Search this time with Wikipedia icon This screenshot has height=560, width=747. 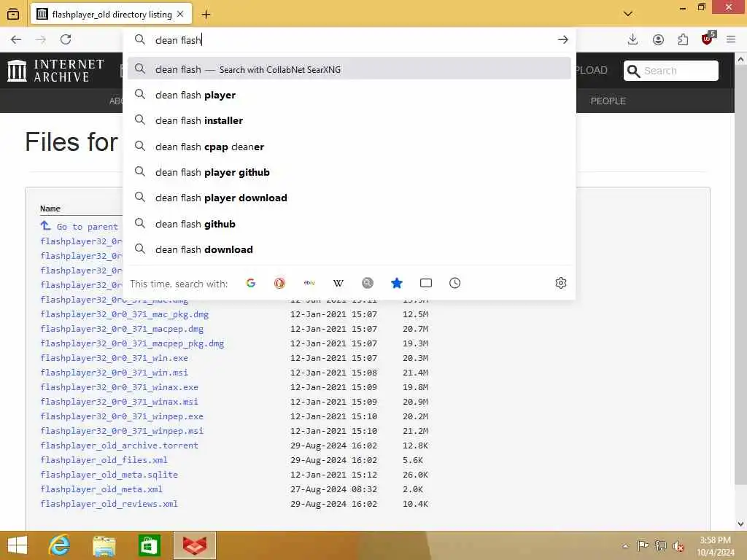[x=338, y=284]
